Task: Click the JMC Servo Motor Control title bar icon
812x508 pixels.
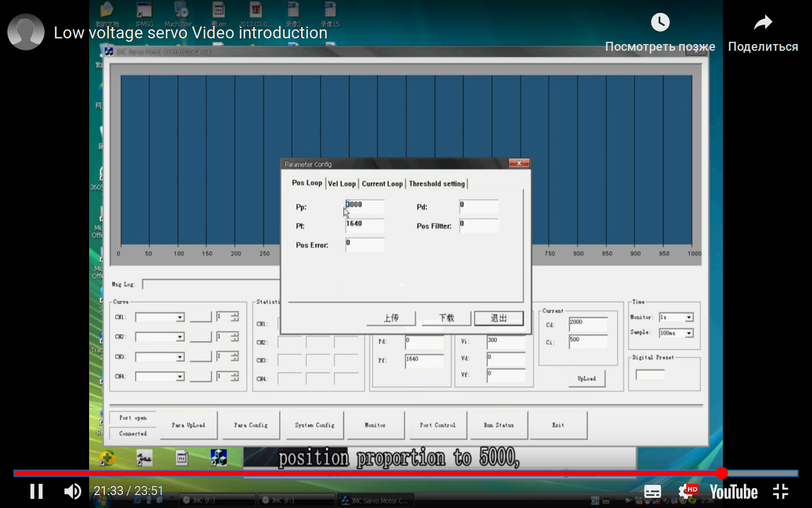Action: pyautogui.click(x=108, y=51)
